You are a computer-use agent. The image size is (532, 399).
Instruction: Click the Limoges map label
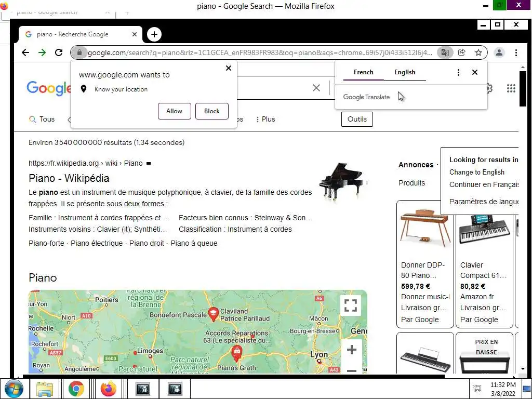pyautogui.click(x=150, y=351)
